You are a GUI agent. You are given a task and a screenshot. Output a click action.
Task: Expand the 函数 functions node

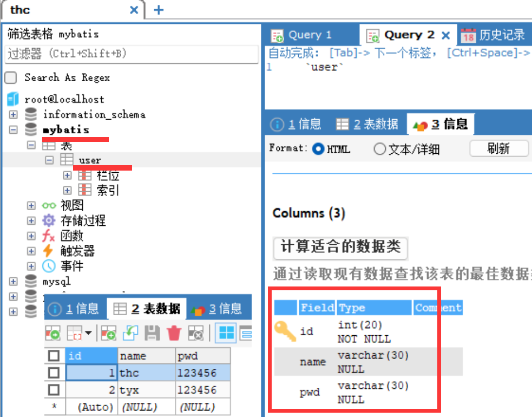coord(31,236)
